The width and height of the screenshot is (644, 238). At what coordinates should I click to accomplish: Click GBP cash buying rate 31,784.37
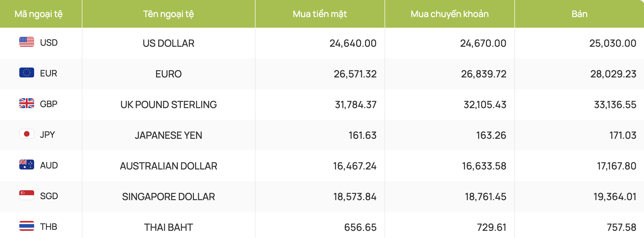tap(355, 105)
